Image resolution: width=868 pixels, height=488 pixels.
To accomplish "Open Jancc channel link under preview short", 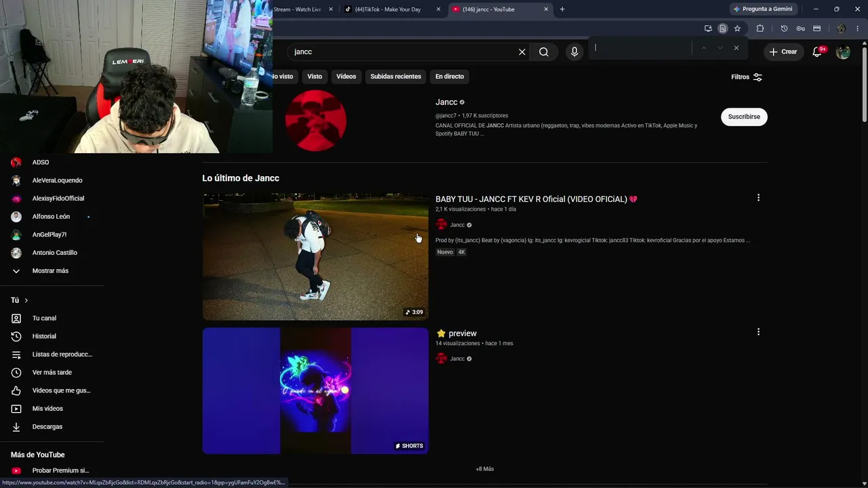I will (x=458, y=359).
